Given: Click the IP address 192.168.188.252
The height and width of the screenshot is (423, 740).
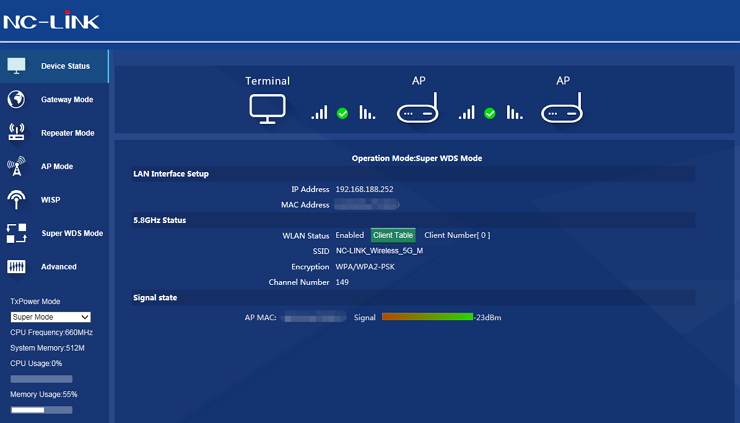Looking at the screenshot, I should [364, 189].
